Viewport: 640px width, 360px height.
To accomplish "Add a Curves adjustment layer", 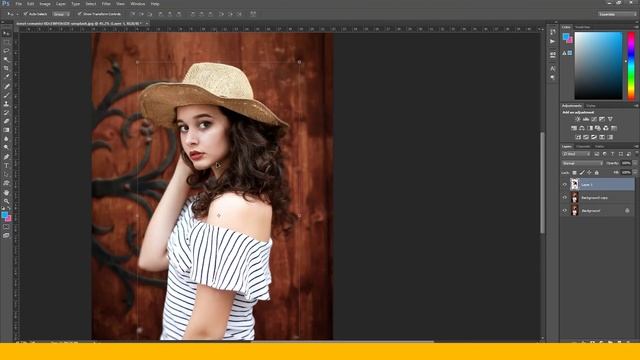I will (594, 119).
